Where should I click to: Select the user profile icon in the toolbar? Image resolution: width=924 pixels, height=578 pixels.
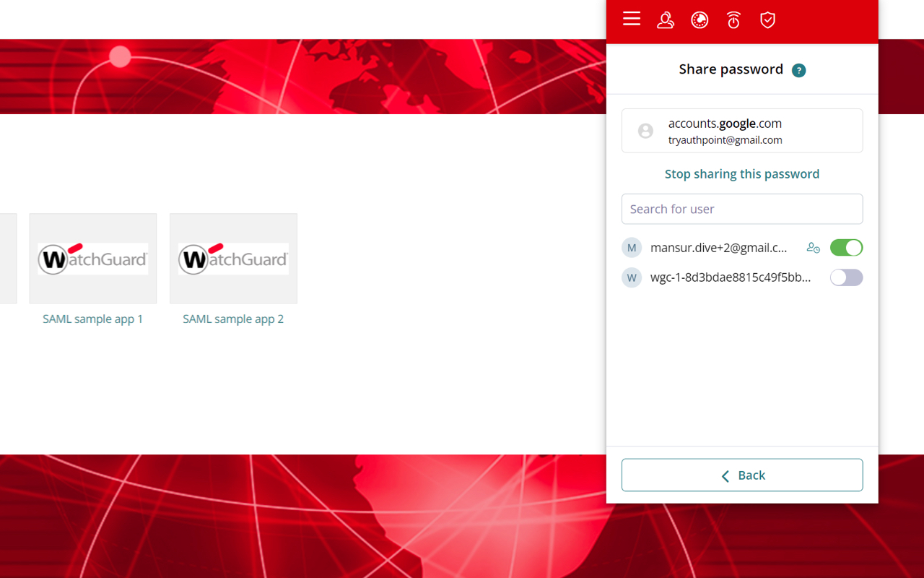(665, 20)
